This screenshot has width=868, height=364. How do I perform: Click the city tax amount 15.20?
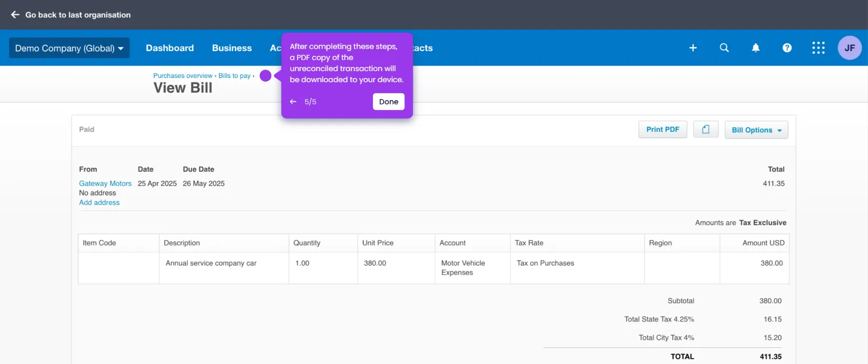point(773,338)
